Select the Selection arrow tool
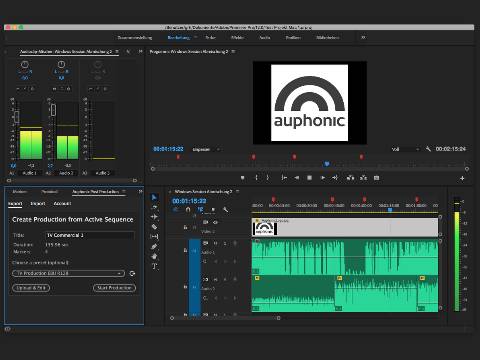The image size is (480, 360). click(x=154, y=197)
